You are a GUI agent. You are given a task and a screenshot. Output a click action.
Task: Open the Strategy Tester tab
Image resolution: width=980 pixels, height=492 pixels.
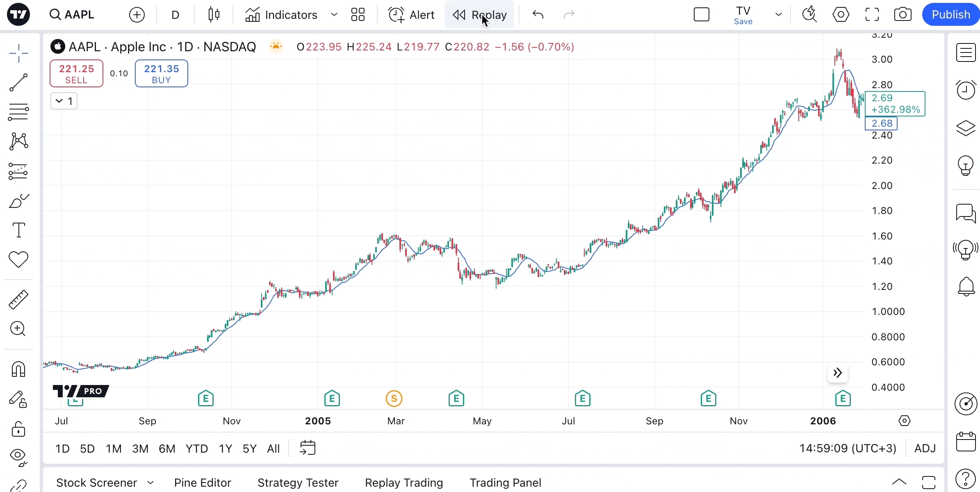coord(298,483)
